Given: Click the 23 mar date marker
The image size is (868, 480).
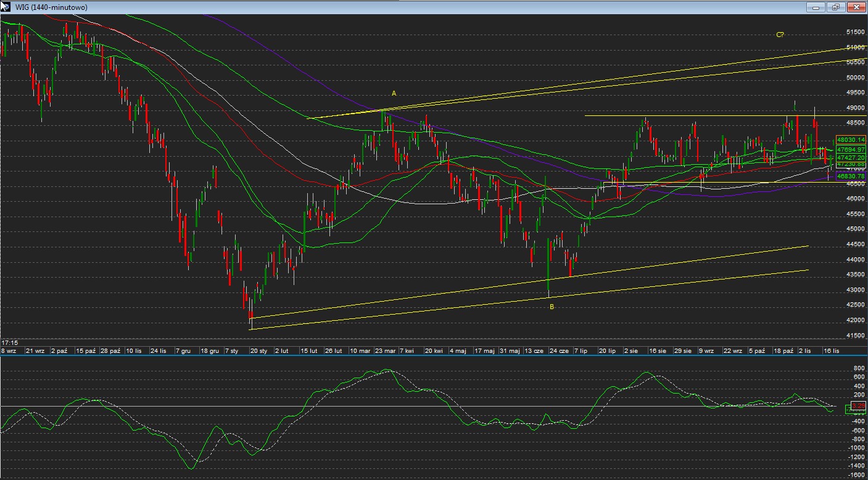Looking at the screenshot, I should (385, 350).
